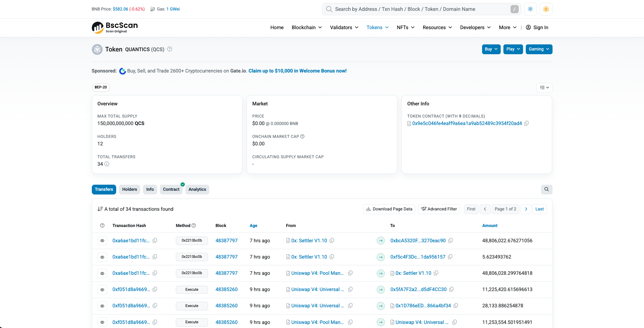
Task: Click the question icon in table header row
Action: [102, 226]
